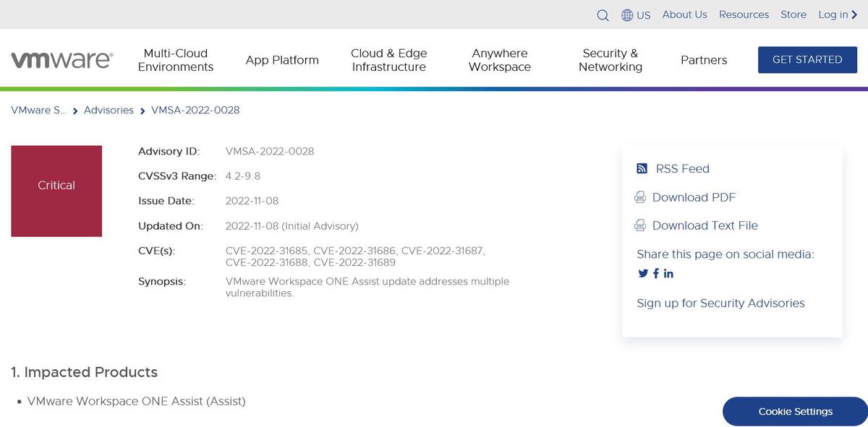Viewport: 868px width, 427px height.
Task: Click Sign up for Security Advisories
Action: (x=720, y=303)
